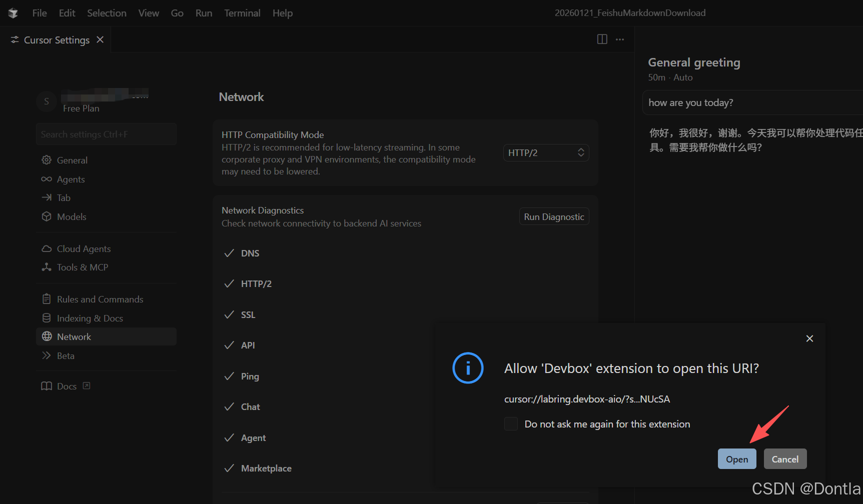Check 'Do not ask me again' checkbox

pos(511,424)
